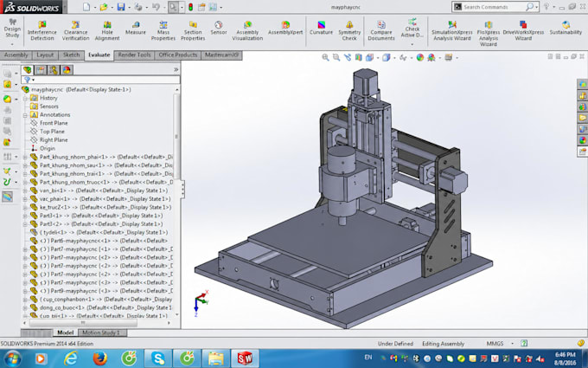588x368 pixels.
Task: Select PropertyManager tab icon
Action: [41, 70]
